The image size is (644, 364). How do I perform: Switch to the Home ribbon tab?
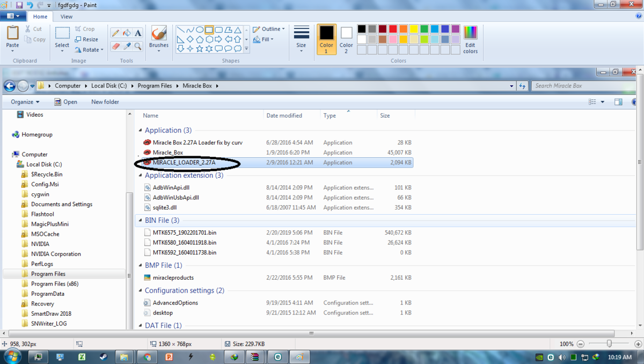pyautogui.click(x=40, y=17)
